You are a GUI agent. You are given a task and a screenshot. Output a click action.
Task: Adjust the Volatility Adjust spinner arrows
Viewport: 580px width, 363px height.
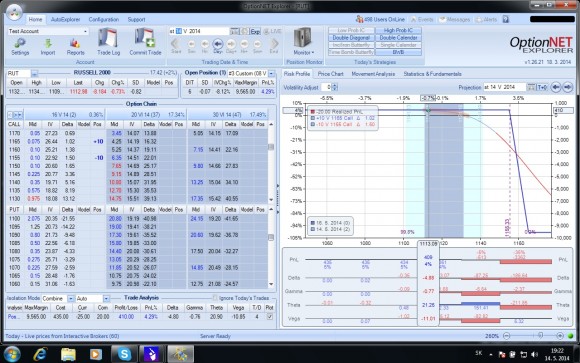pyautogui.click(x=335, y=87)
